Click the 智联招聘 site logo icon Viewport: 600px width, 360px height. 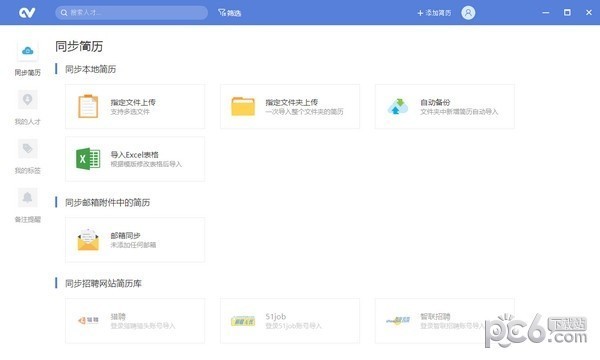click(x=398, y=320)
